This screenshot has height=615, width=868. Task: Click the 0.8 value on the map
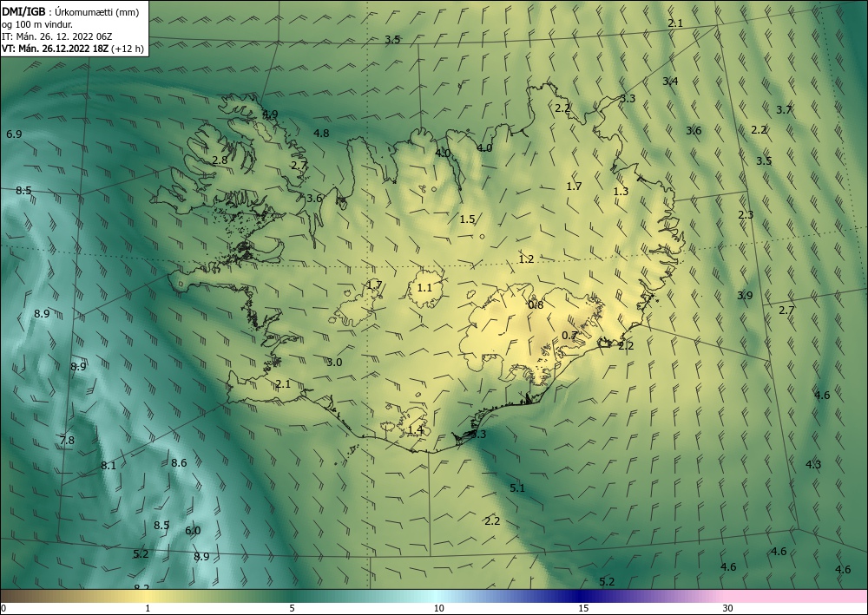click(x=536, y=304)
